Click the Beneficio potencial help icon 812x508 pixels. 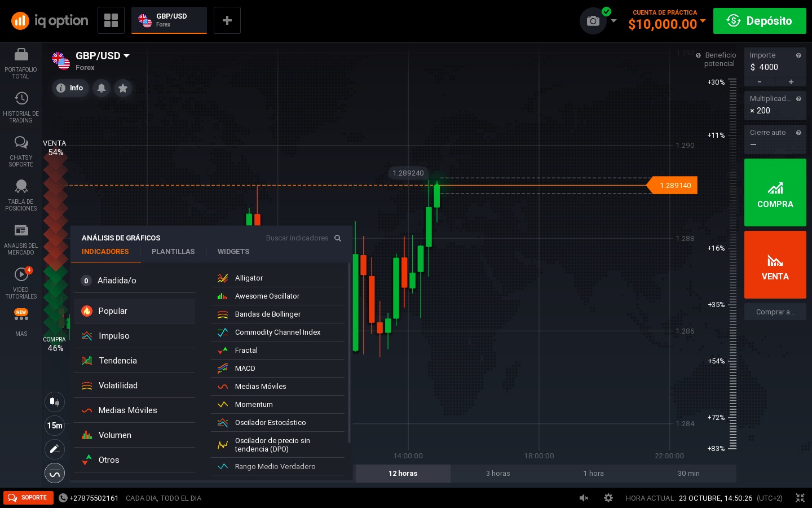(698, 55)
